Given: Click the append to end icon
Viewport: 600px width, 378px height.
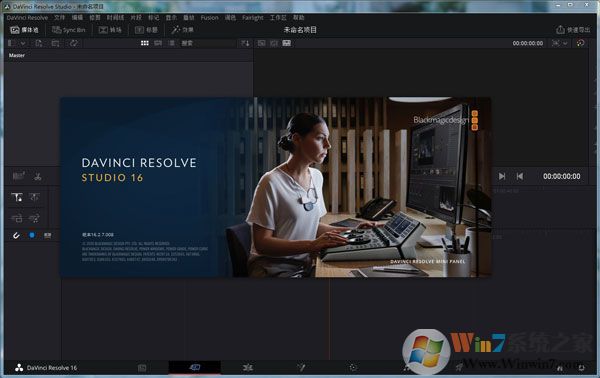Looking at the screenshot, I should point(34,197).
